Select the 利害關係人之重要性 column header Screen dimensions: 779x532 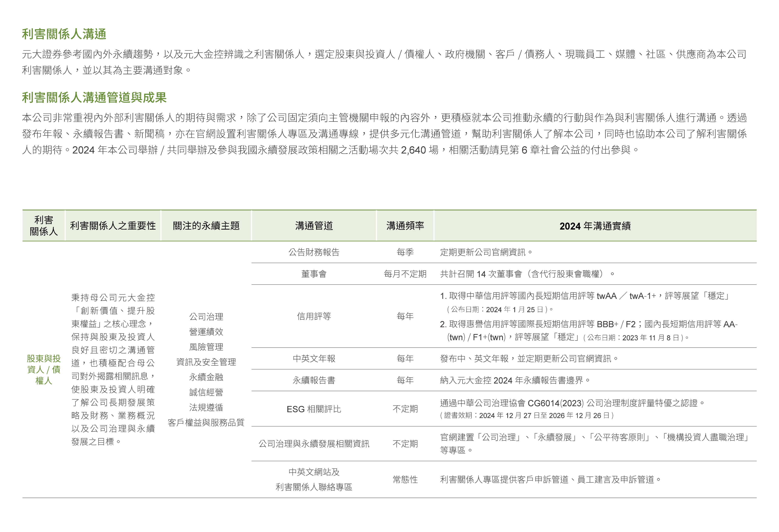click(x=113, y=226)
